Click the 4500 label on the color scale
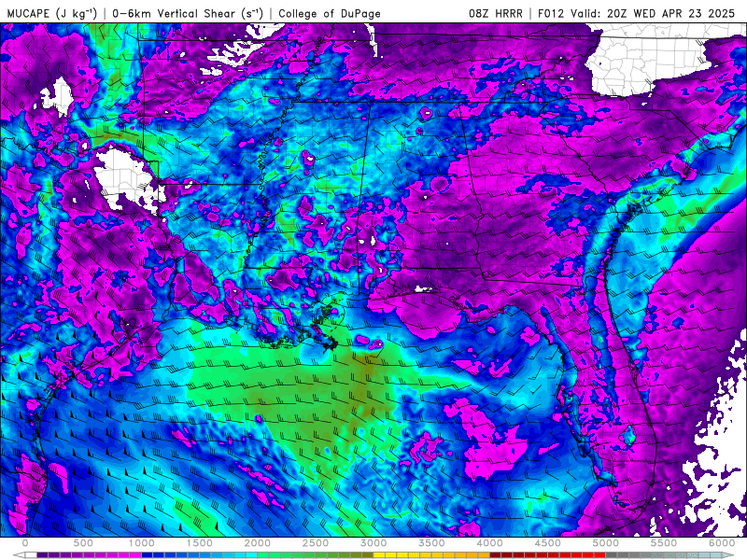The image size is (747, 560). (548, 543)
